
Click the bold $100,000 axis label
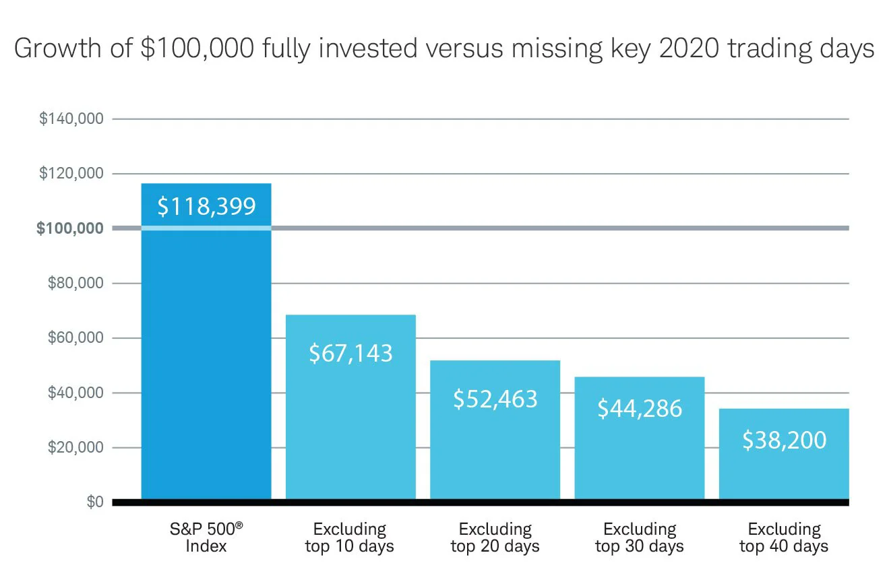click(x=70, y=228)
